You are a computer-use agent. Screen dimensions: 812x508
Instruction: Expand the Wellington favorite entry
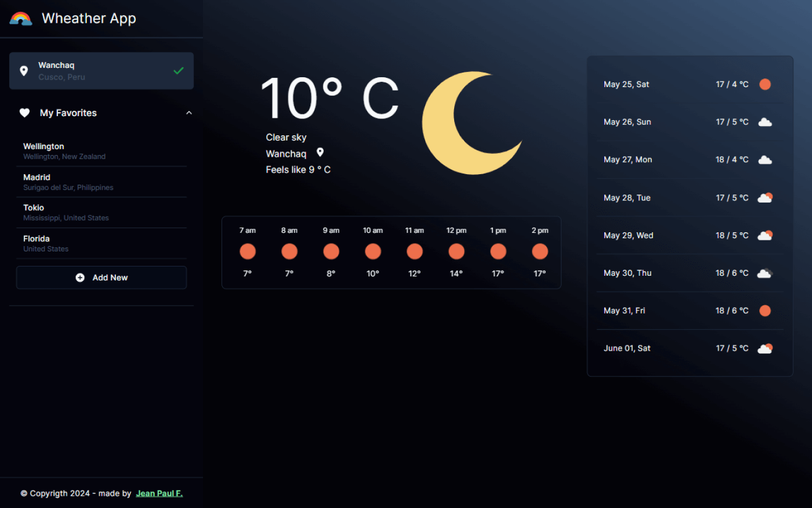(101, 150)
